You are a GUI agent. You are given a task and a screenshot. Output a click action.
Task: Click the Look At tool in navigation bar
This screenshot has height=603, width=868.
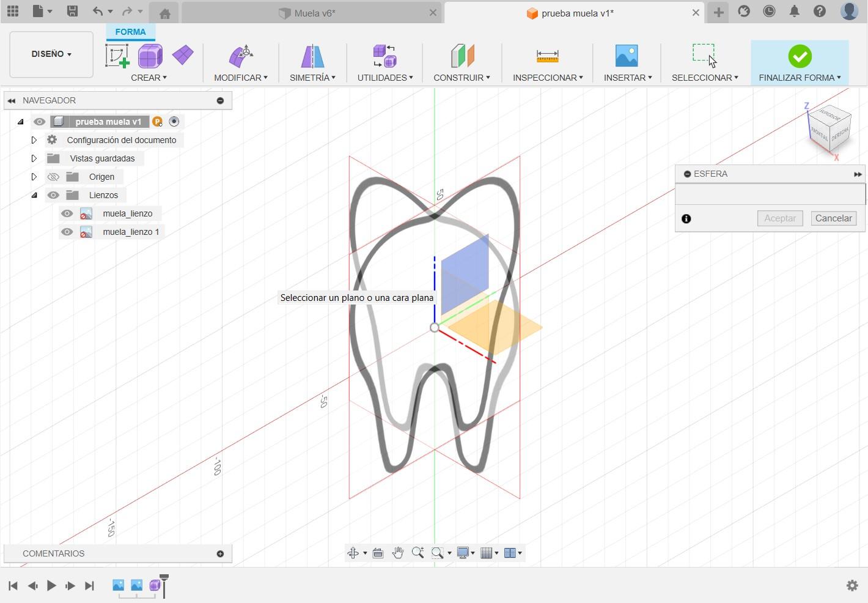[x=378, y=553]
